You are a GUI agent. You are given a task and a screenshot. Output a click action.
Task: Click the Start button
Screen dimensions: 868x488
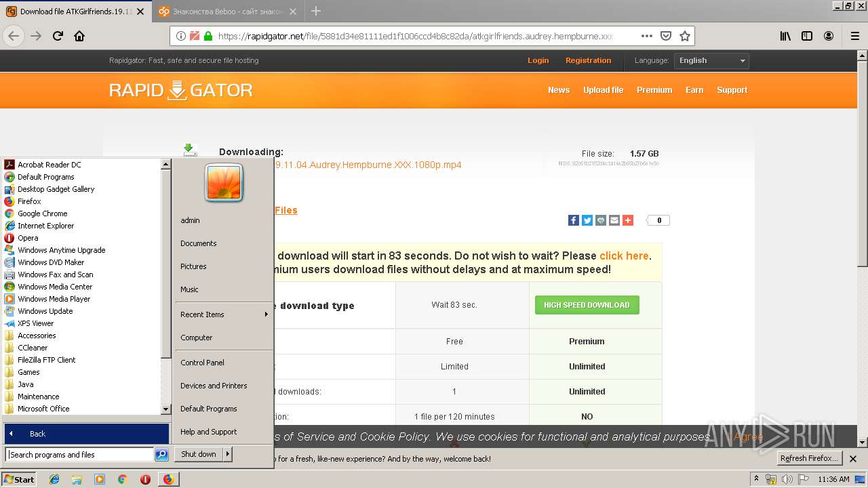click(x=18, y=479)
